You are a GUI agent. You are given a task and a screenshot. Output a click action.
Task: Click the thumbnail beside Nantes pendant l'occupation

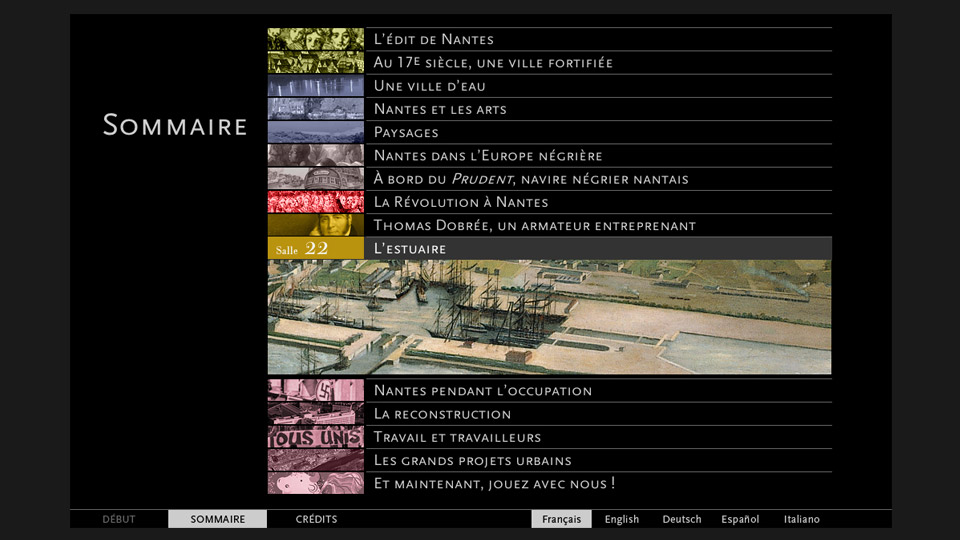pos(316,391)
